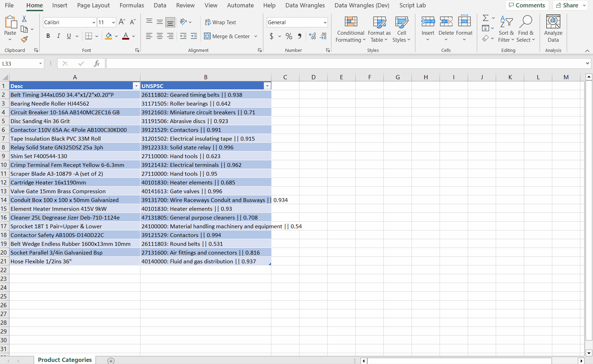Viewport: 593px width, 364px height.
Task: Click the Clear eraser icon
Action: click(x=486, y=38)
